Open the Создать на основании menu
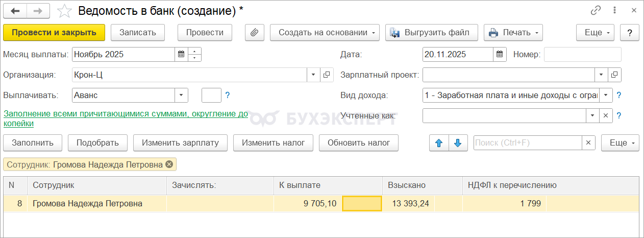 [x=325, y=32]
